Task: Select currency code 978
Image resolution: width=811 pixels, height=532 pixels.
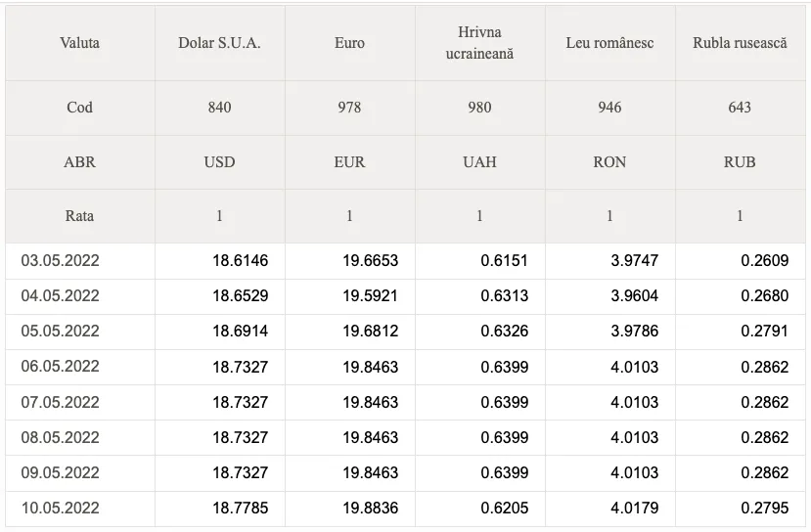Action: click(x=349, y=108)
